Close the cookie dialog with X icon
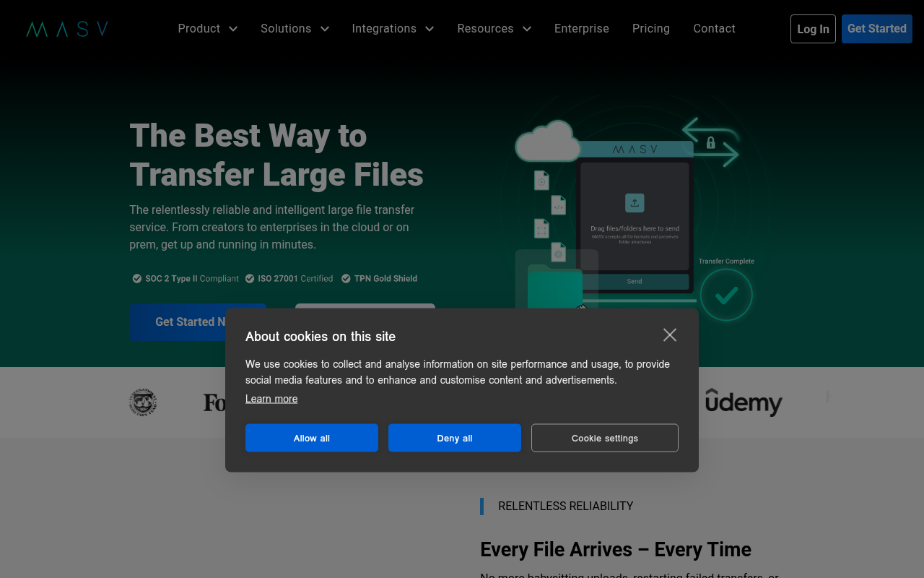This screenshot has height=578, width=924. pyautogui.click(x=670, y=335)
